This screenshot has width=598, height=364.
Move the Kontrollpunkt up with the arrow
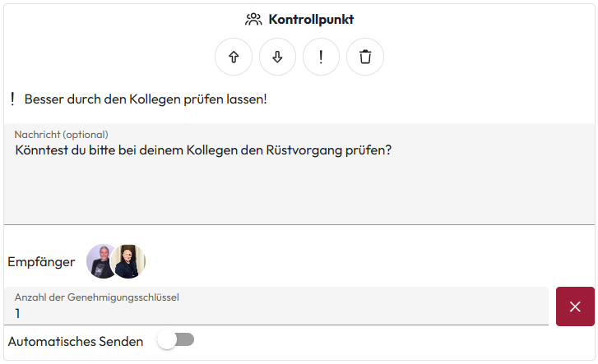pyautogui.click(x=234, y=57)
